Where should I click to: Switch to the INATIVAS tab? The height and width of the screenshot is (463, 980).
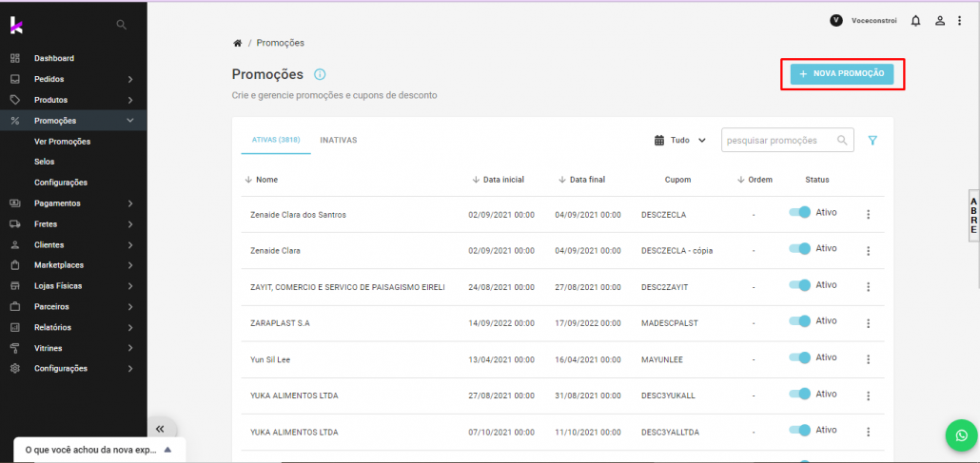(338, 141)
